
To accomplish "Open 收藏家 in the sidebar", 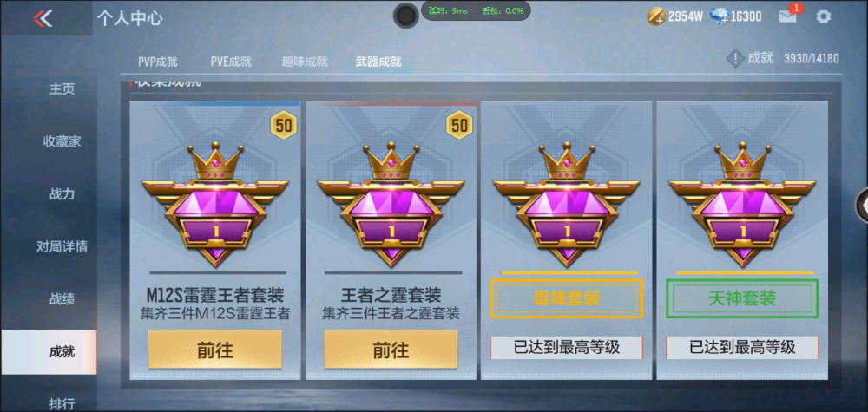I will click(62, 141).
